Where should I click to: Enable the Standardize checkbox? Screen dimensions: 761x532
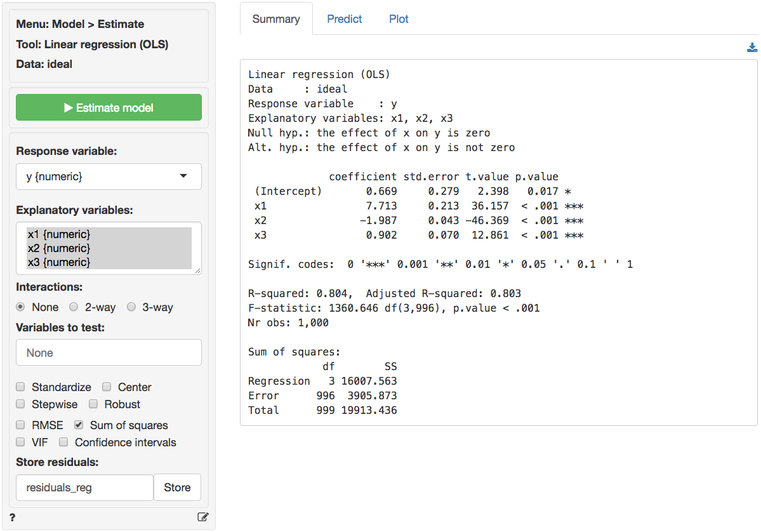(x=21, y=387)
